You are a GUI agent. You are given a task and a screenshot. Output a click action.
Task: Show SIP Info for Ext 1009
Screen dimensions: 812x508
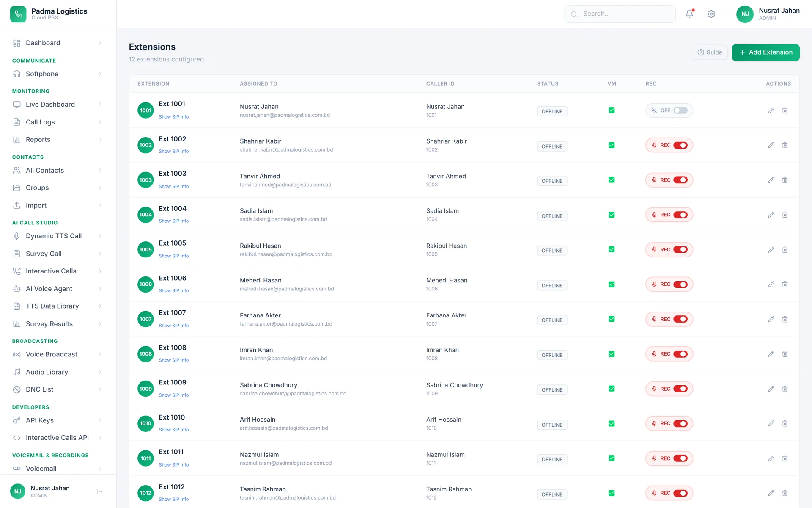pos(174,395)
